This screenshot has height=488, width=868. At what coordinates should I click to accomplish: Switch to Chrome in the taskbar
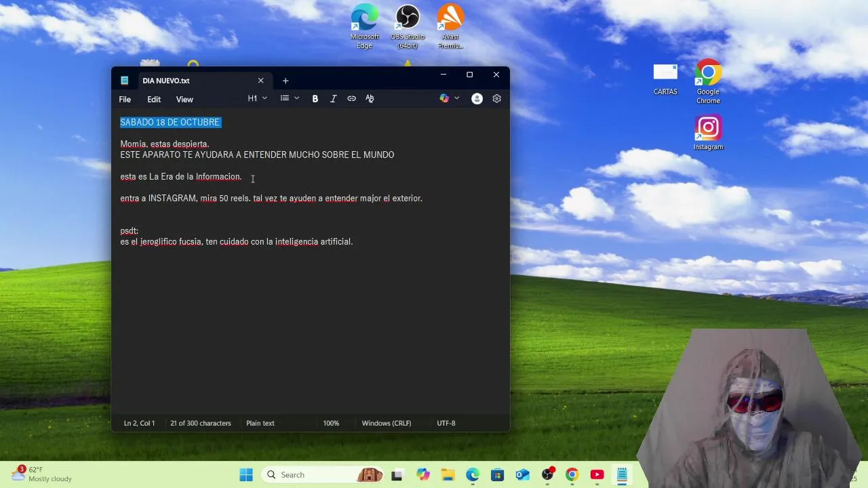[572, 474]
